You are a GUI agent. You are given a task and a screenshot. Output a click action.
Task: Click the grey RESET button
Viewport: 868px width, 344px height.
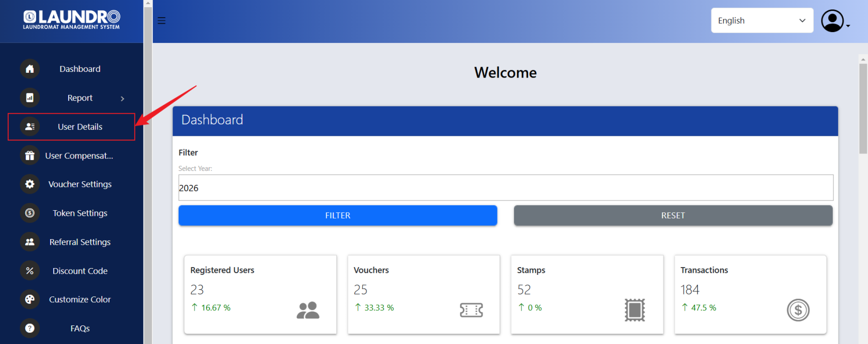click(x=673, y=215)
